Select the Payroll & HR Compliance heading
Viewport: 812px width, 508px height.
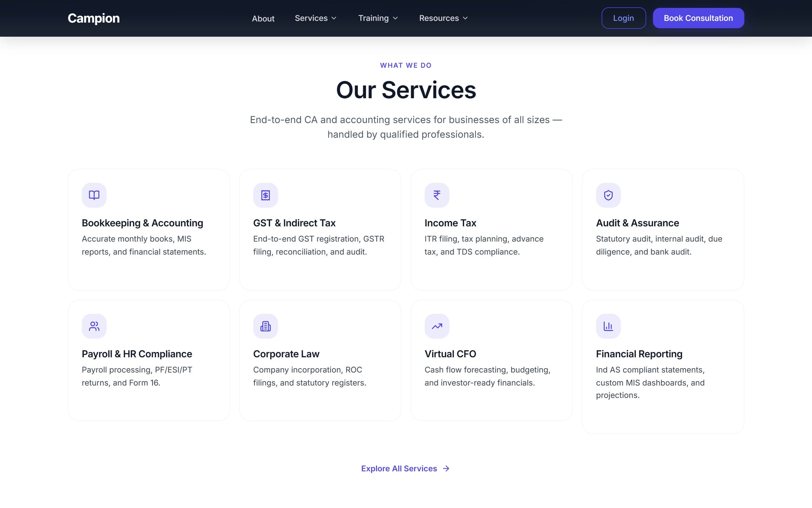[137, 354]
